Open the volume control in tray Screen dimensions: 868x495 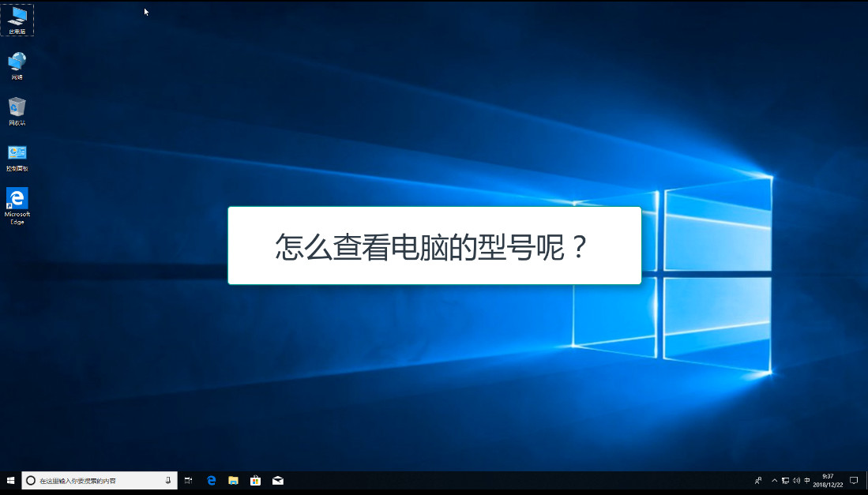pyautogui.click(x=796, y=480)
